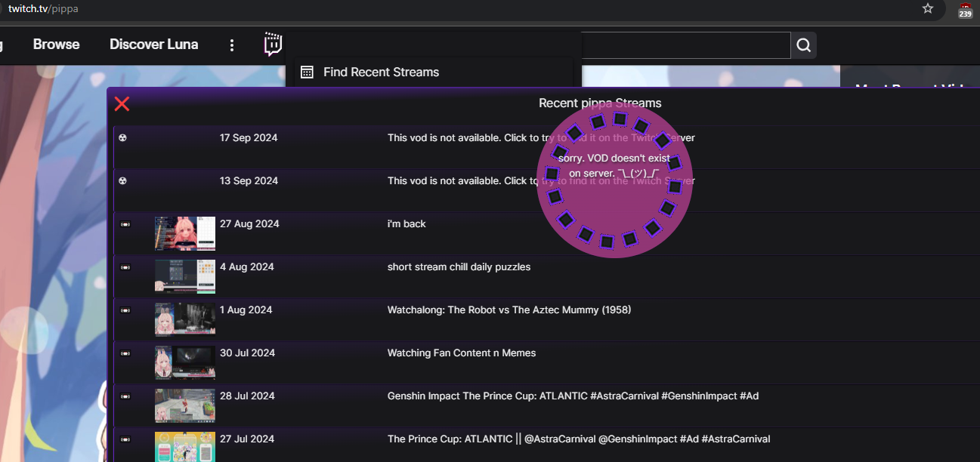Open the 27 Jul 2024 Prince Cup thumbnail
This screenshot has height=462, width=980.
click(185, 447)
